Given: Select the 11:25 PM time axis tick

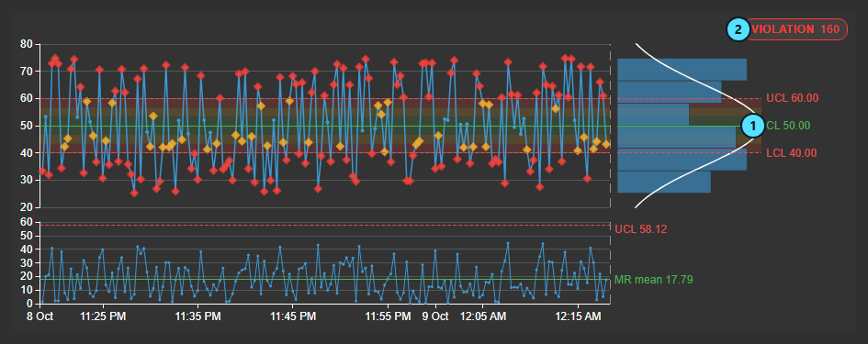Looking at the screenshot, I should (x=103, y=316).
